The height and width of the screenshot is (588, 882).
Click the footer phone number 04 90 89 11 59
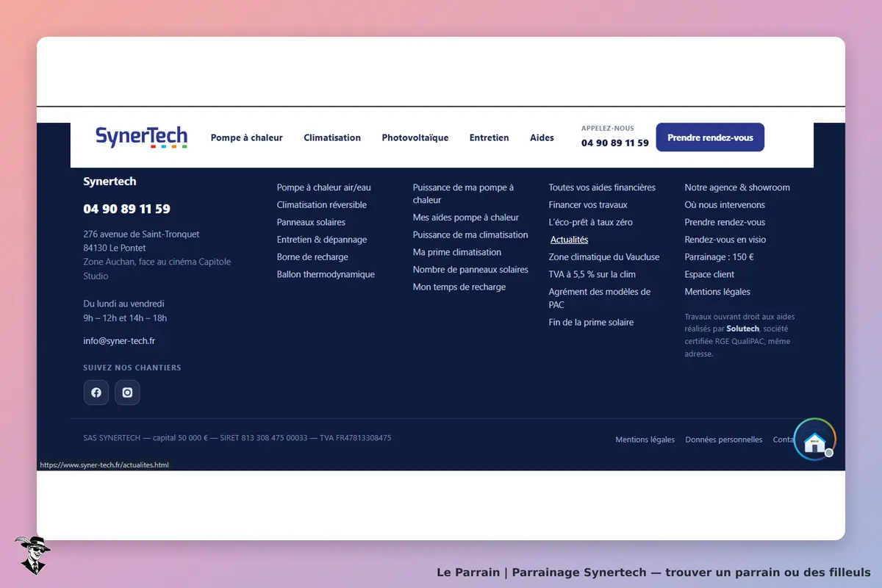pos(126,209)
